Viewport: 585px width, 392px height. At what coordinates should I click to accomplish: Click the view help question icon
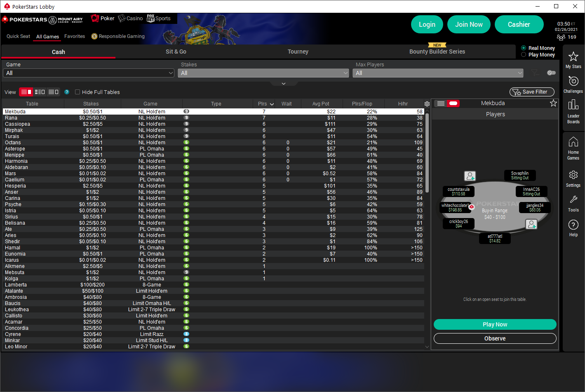click(x=67, y=92)
